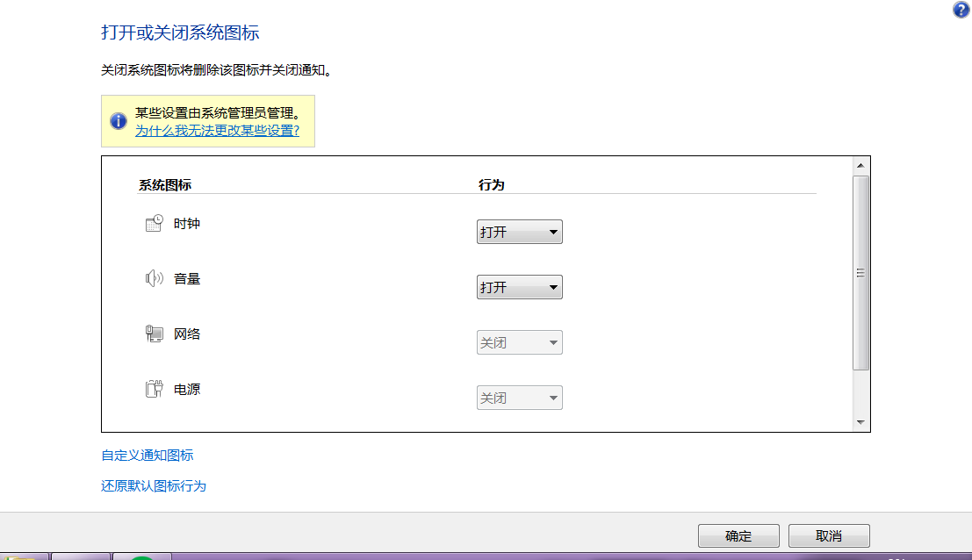Screen dimensions: 972x560
Task: Open the behavior dropdown for 时钟
Action: point(519,233)
